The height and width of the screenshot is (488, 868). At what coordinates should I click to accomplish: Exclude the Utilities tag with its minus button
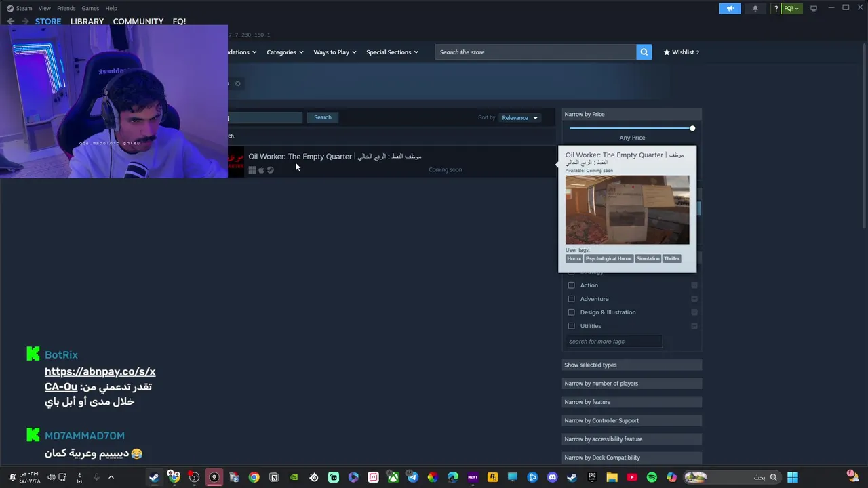click(694, 326)
